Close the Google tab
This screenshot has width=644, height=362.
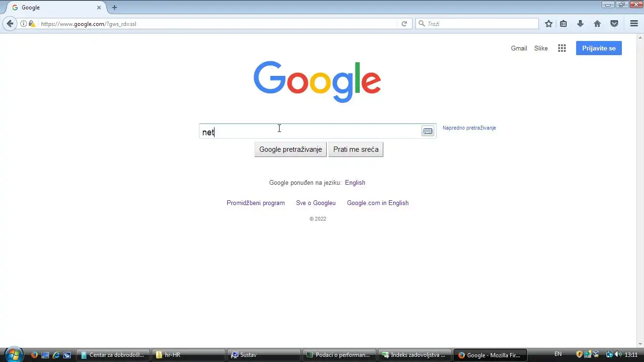point(99,8)
